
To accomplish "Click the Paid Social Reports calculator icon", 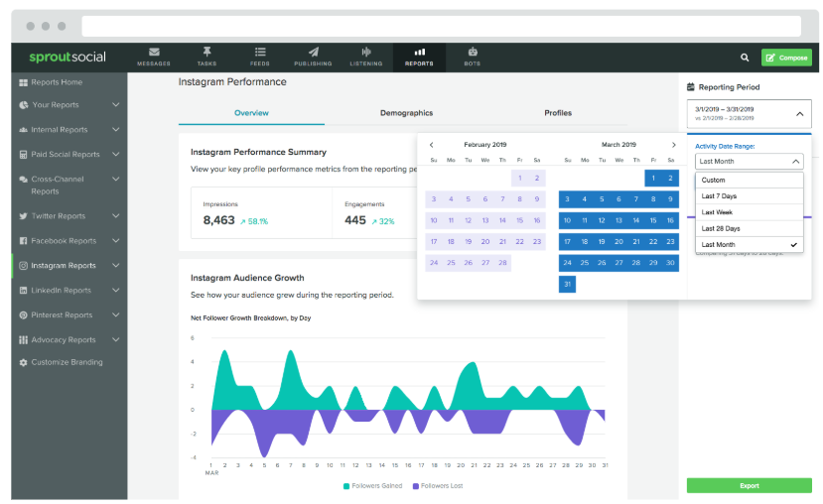I will pyautogui.click(x=23, y=154).
